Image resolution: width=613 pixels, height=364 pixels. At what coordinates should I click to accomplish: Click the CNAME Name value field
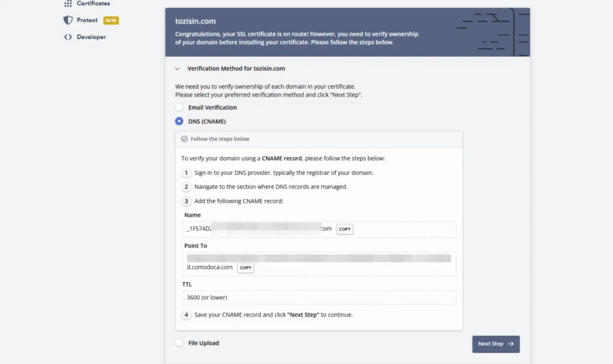[257, 229]
